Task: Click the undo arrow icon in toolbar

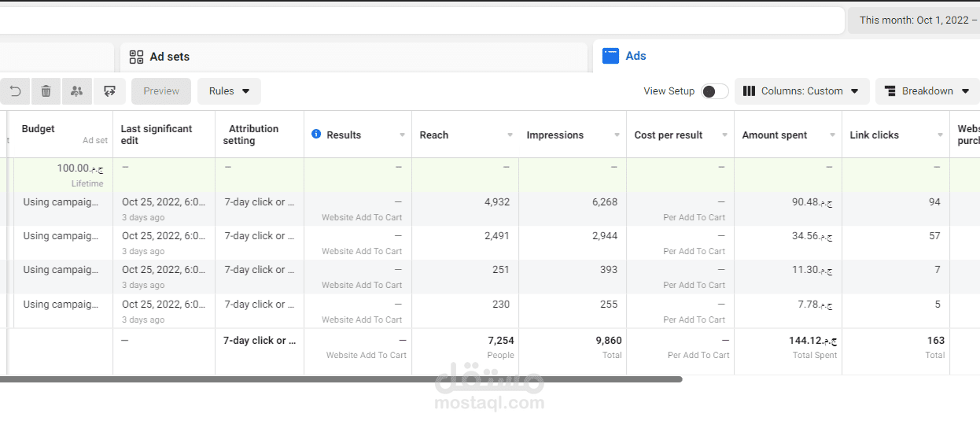Action: (x=15, y=91)
